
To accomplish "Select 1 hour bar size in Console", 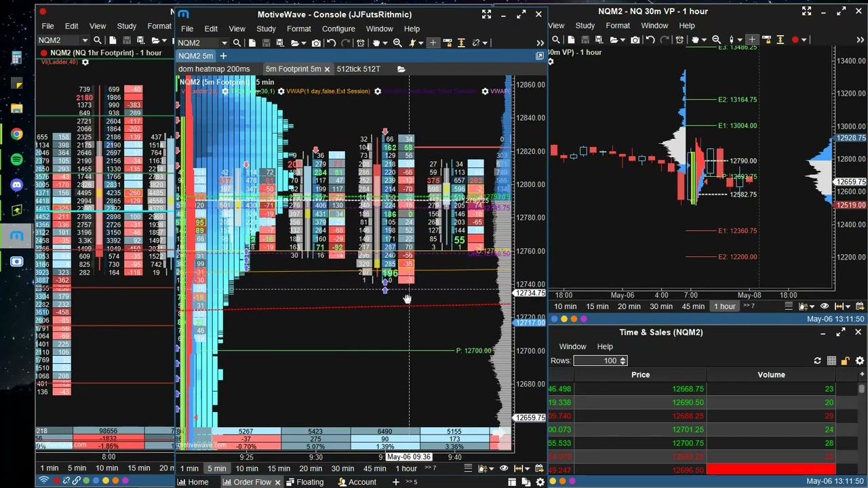I will click(406, 468).
